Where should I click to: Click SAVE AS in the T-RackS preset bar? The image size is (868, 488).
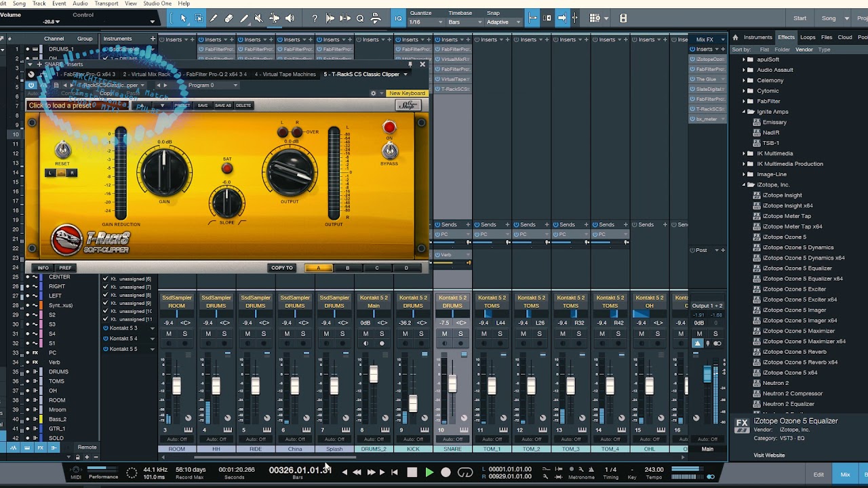pos(223,106)
